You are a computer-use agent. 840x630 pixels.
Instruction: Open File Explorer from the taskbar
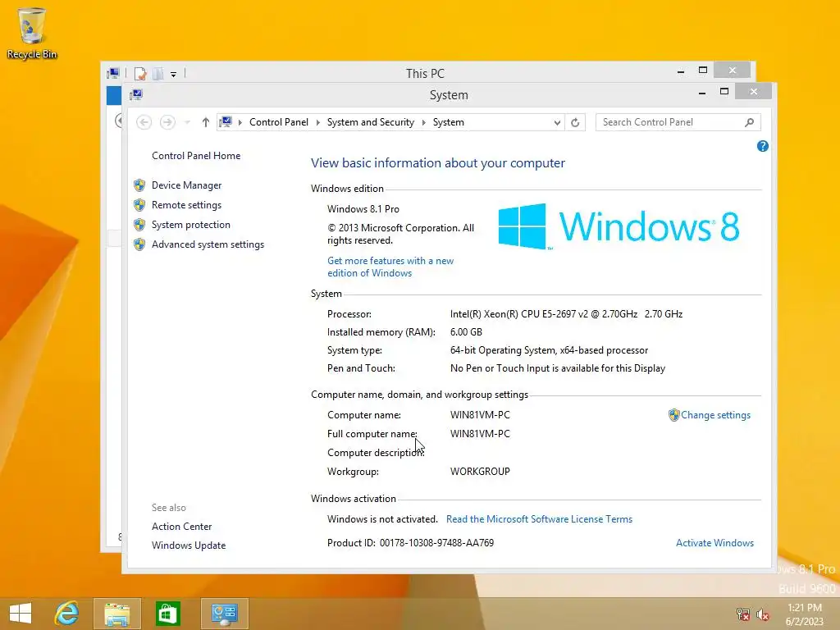click(116, 614)
